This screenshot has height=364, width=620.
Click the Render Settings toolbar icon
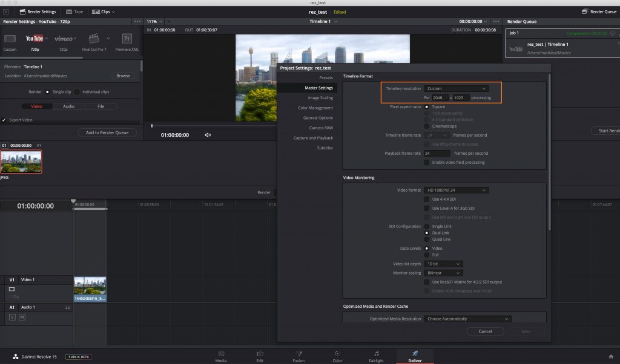point(22,11)
